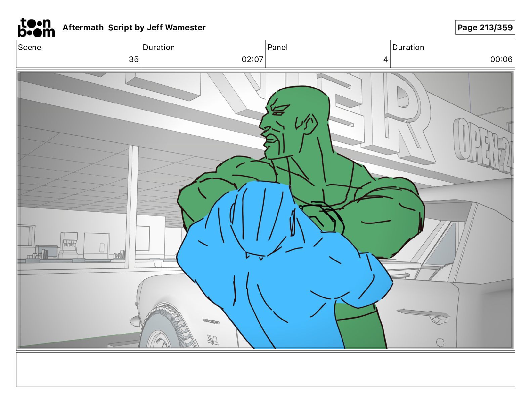This screenshot has height=411, width=532.
Task: Click the 'Duration' label beside Scene
Action: point(159,47)
